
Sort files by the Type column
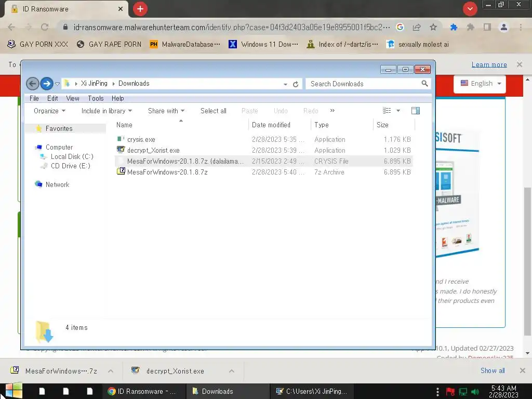click(342, 125)
